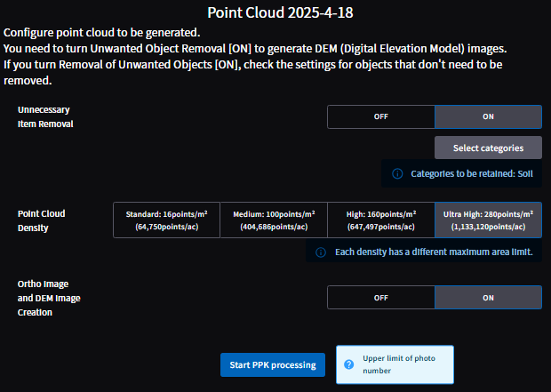Click the info icon beside Categories to be retained
Viewport: 551px width, 392px height.
tap(397, 173)
